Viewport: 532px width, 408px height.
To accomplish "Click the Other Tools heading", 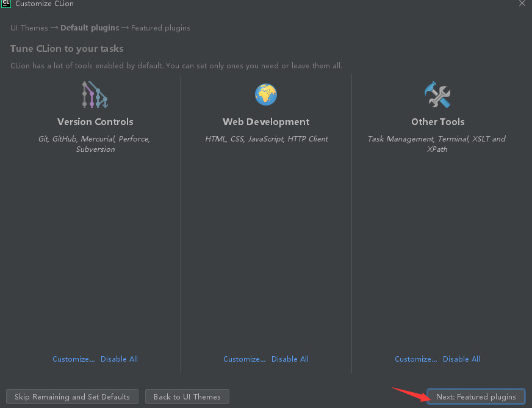I will 438,122.
